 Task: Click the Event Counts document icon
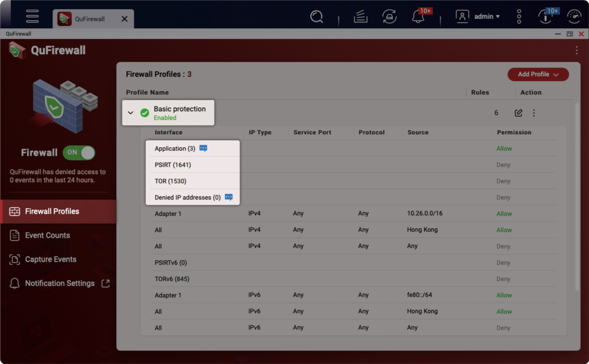point(15,235)
